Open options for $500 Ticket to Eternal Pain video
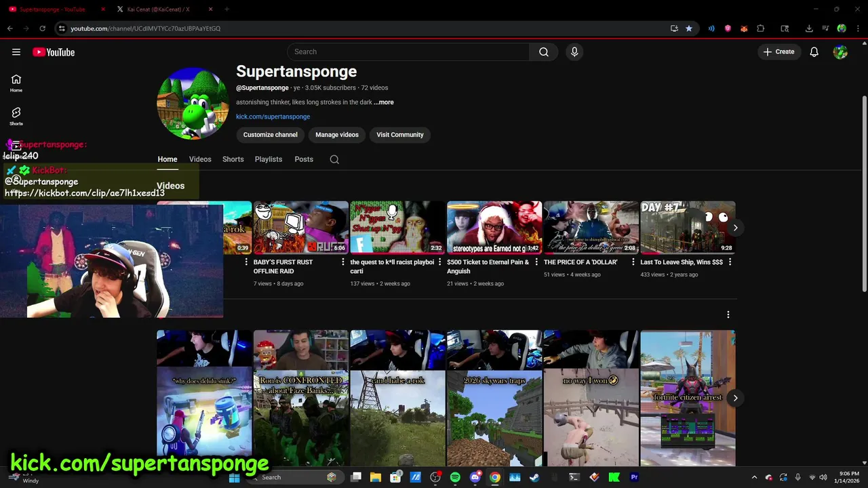 (536, 262)
